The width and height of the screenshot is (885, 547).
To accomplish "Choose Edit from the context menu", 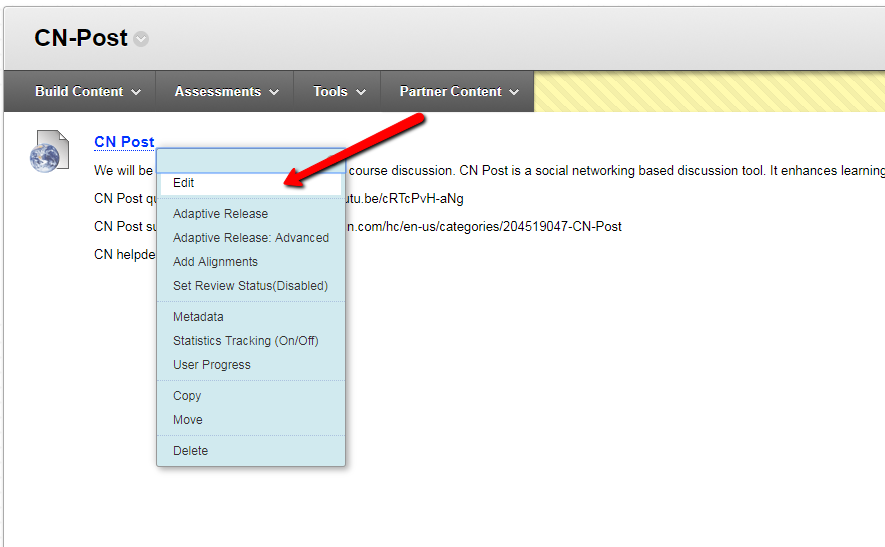I will click(x=251, y=183).
